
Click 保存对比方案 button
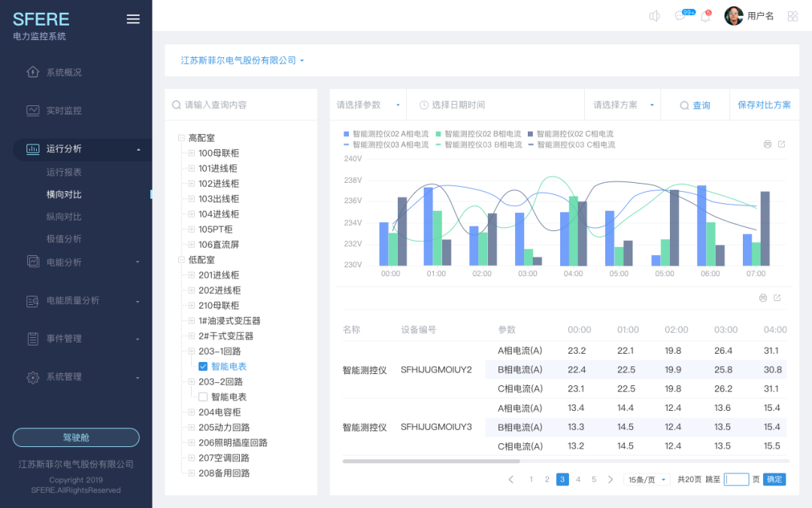click(764, 105)
